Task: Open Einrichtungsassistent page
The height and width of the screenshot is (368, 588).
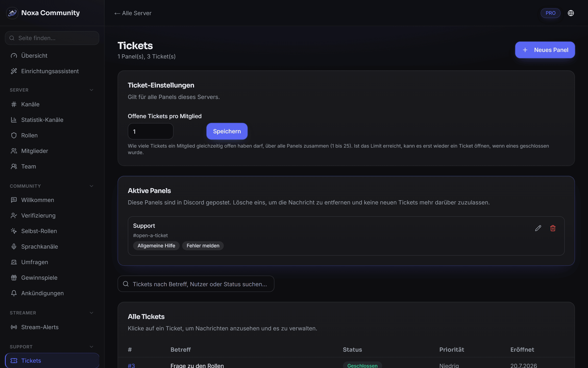Action: point(52,71)
